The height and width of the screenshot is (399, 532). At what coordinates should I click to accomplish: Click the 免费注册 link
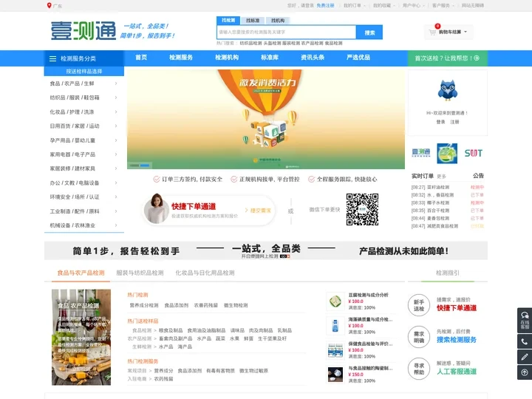click(325, 5)
